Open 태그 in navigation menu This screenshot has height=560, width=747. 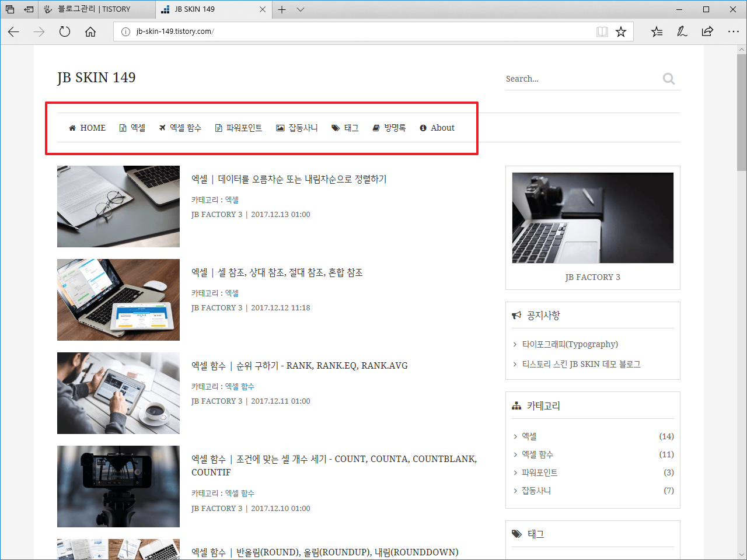tap(345, 128)
